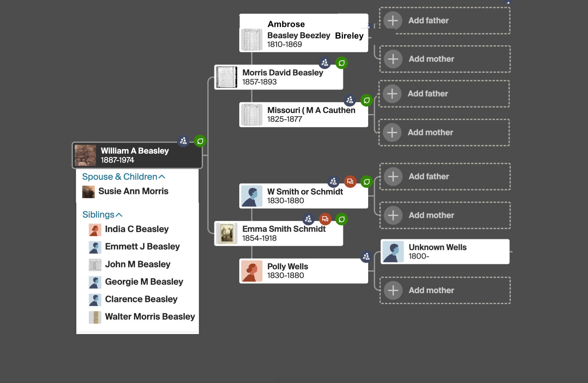Select Ambrose Beasley Beezley Bireley card
Screen dimensions: 588x383
coord(303,34)
